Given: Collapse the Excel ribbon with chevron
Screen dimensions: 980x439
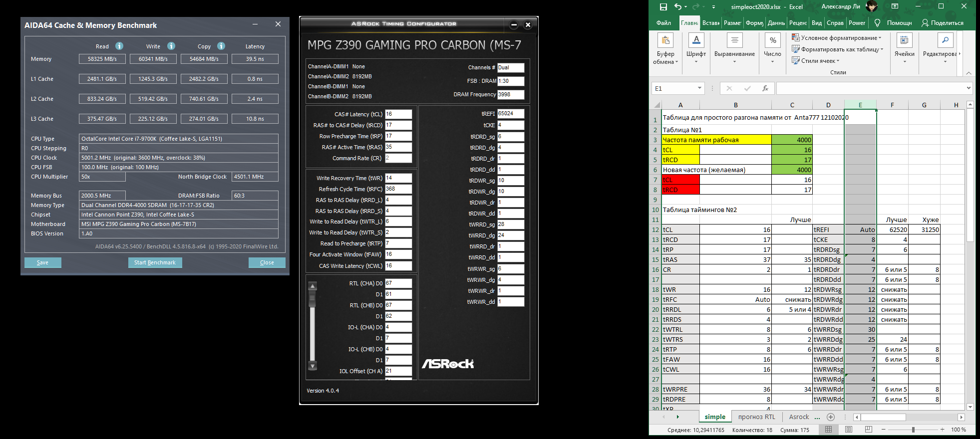Looking at the screenshot, I should pos(969,73).
